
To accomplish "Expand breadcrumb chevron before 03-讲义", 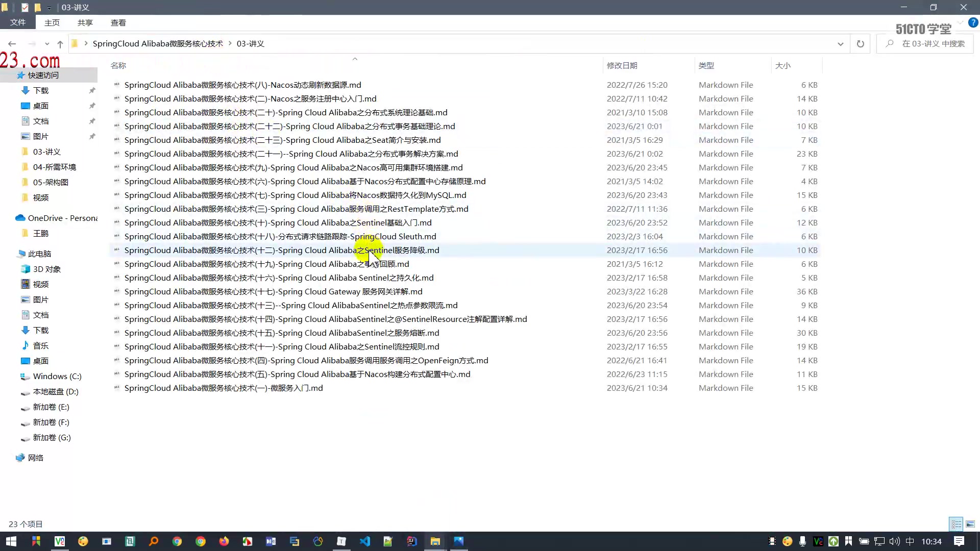I will click(x=230, y=44).
